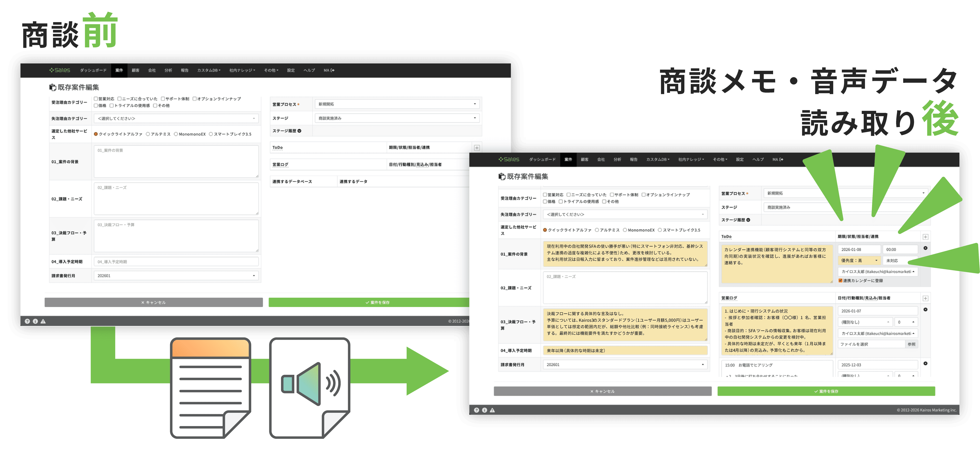Open ステージ 商談実施済み dropdown in left window
The image size is (980, 449).
pos(397,118)
